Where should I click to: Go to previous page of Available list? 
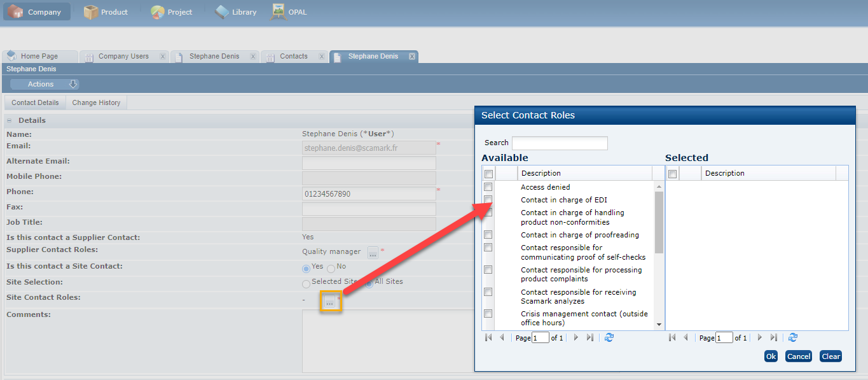point(502,338)
